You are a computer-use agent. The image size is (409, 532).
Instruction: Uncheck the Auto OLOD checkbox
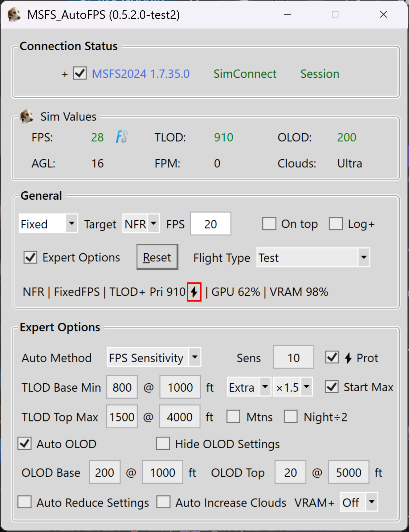pos(24,444)
